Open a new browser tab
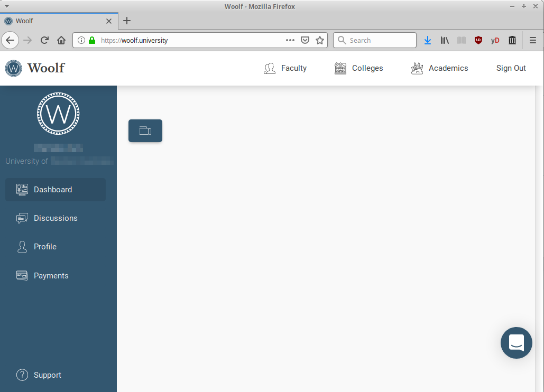The width and height of the screenshot is (544, 392). [x=127, y=21]
